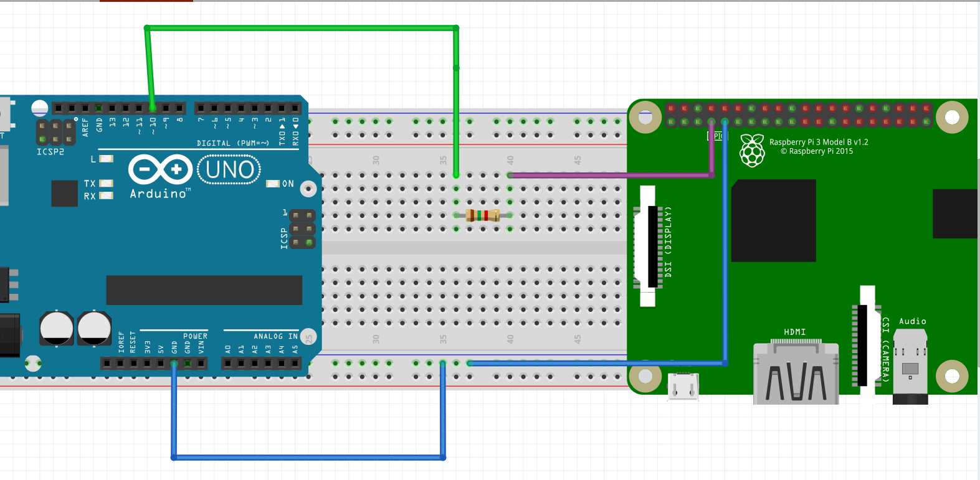The width and height of the screenshot is (980, 480).
Task: Click the small square chip beside TX/RX
Action: pos(65,193)
